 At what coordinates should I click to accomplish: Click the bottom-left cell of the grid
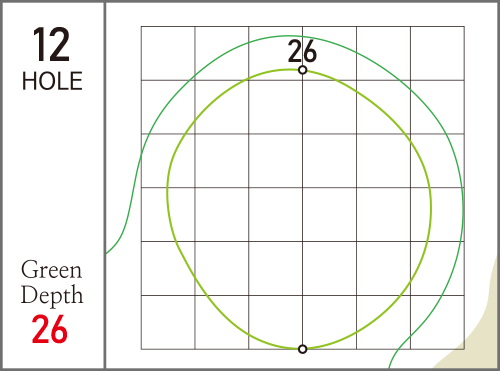(x=168, y=322)
